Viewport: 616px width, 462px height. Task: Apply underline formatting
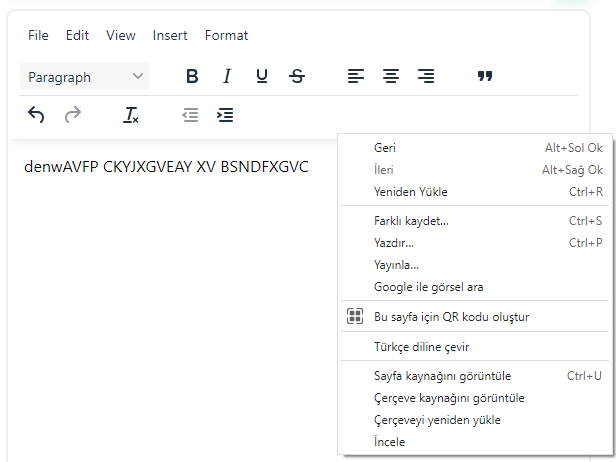[x=262, y=76]
